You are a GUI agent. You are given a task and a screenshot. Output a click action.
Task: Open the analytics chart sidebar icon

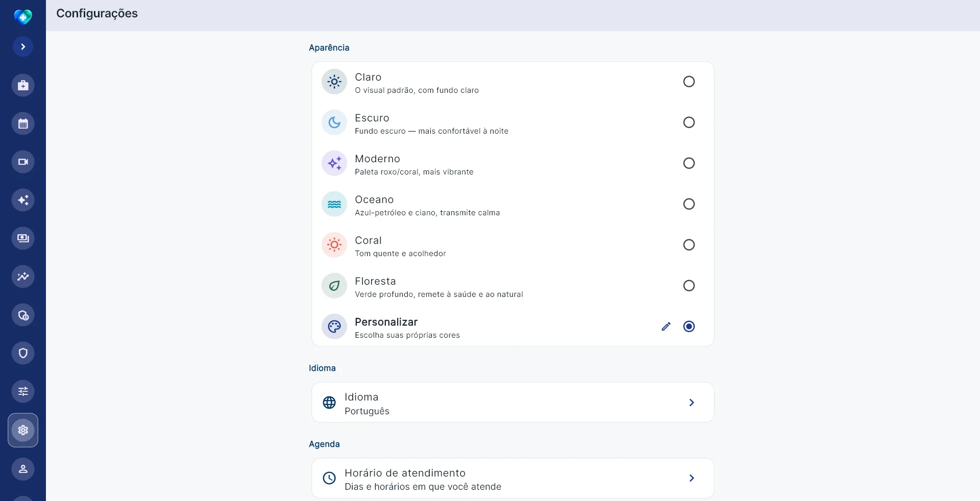coord(23,277)
